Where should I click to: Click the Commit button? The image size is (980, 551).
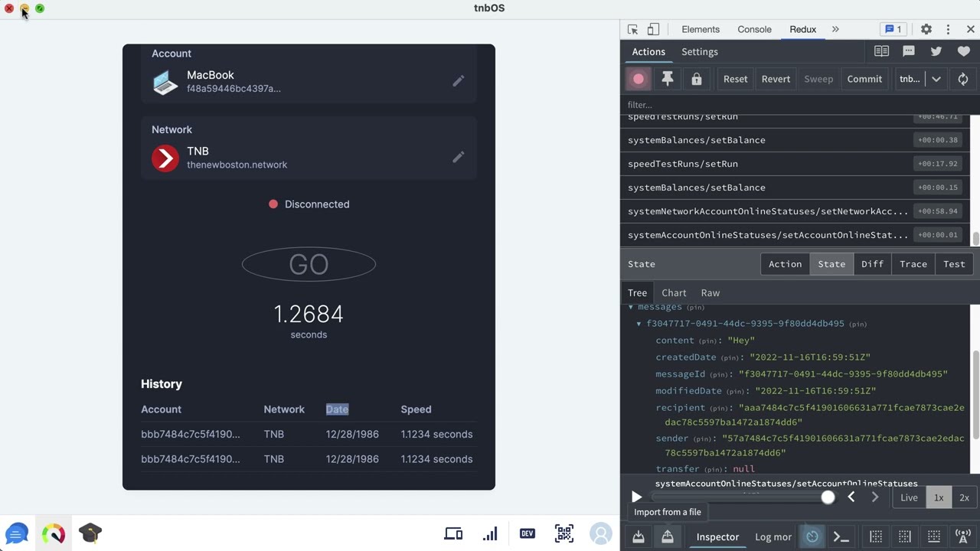864,79
